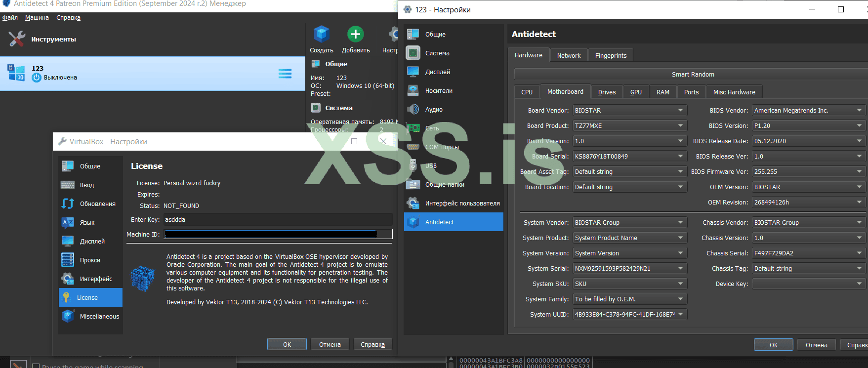Select the Прокси proxy icon
868x368 pixels.
(x=68, y=260)
